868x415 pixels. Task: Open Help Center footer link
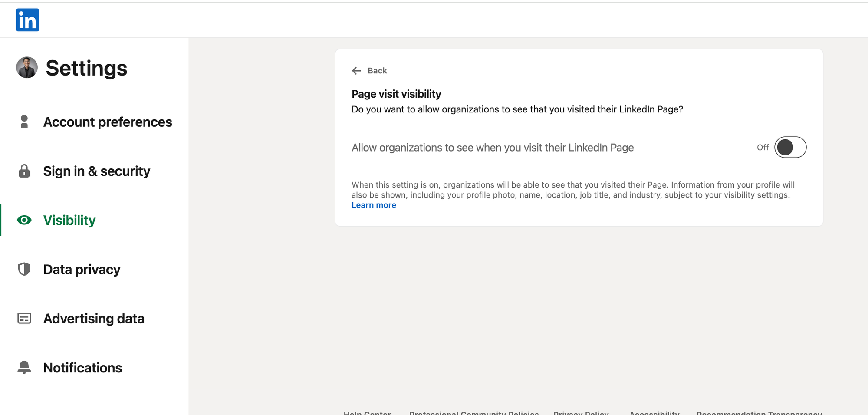[x=367, y=412]
